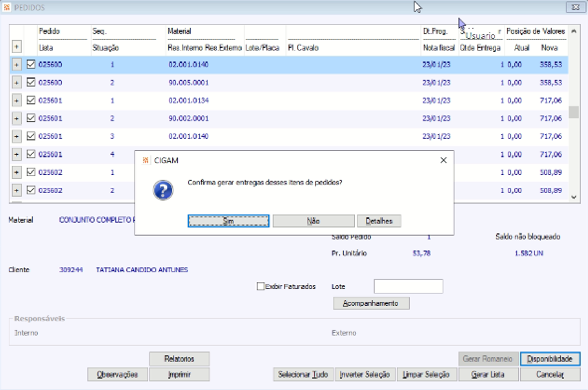Select material code 90.002.0001

point(188,118)
